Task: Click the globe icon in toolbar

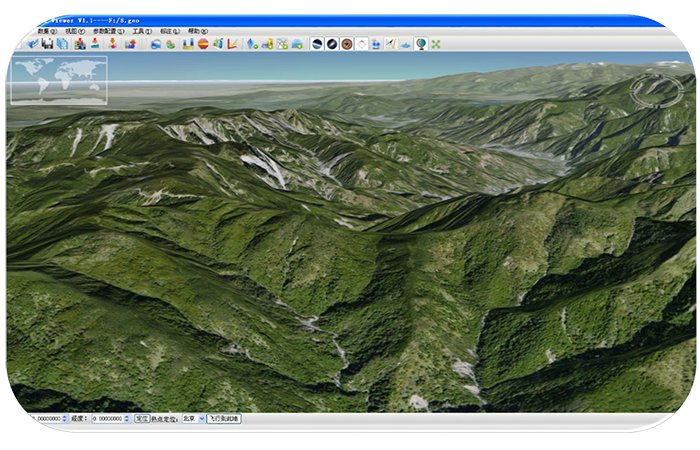Action: (421, 44)
